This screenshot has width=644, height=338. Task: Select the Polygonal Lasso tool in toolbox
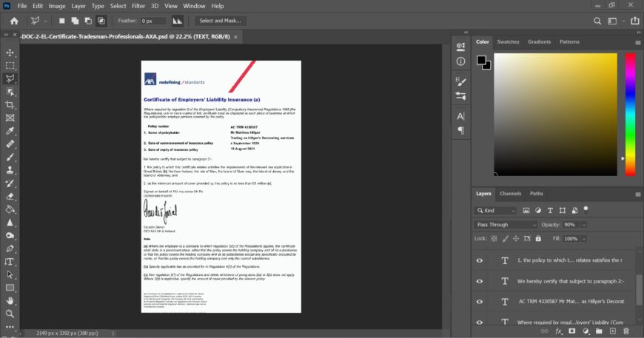[10, 78]
